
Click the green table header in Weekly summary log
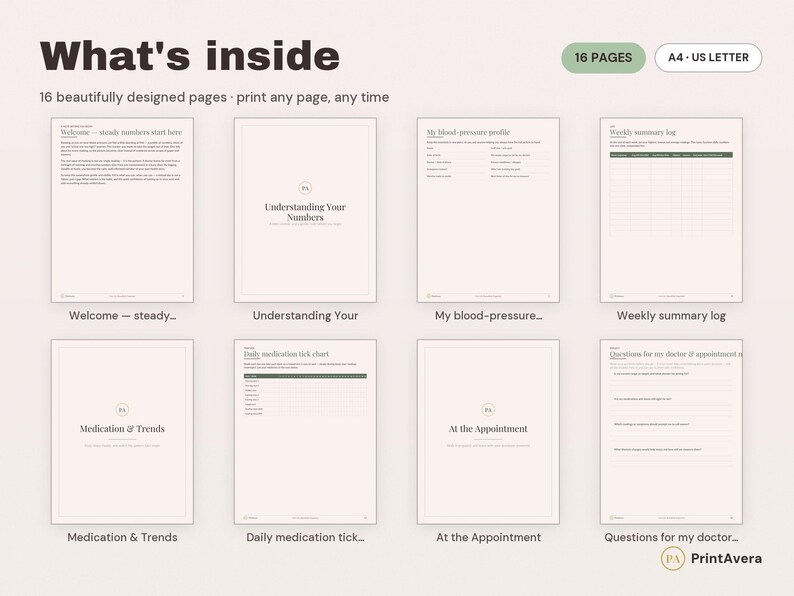pyautogui.click(x=671, y=155)
